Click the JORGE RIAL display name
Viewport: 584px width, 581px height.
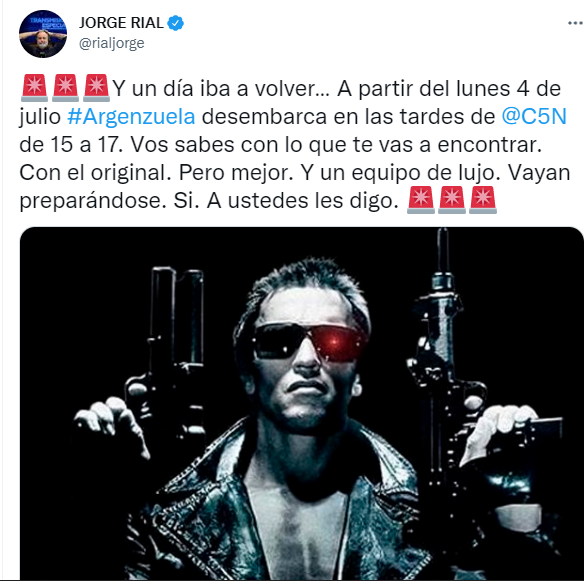pos(121,23)
